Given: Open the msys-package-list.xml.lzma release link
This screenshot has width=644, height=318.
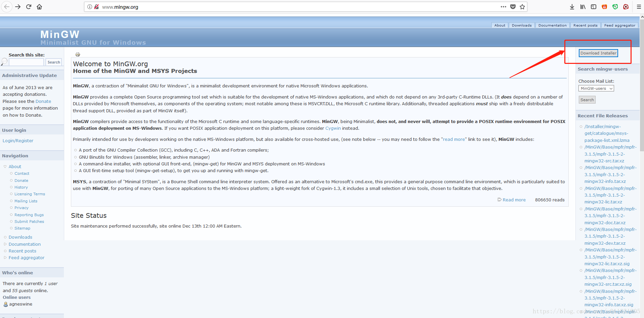Looking at the screenshot, I should 607,133.
